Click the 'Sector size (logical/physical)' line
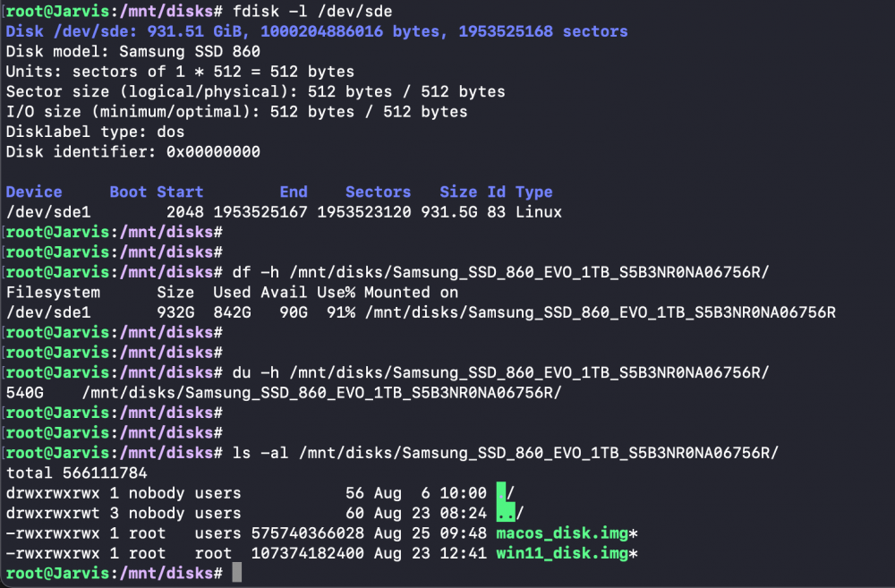Viewport: 895px width, 588px height. [x=256, y=91]
